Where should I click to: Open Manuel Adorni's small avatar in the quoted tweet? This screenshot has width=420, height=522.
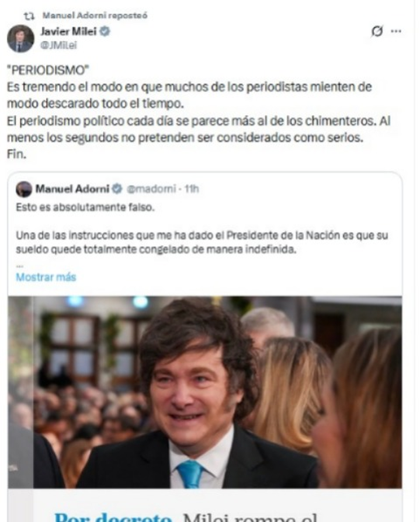coord(24,189)
